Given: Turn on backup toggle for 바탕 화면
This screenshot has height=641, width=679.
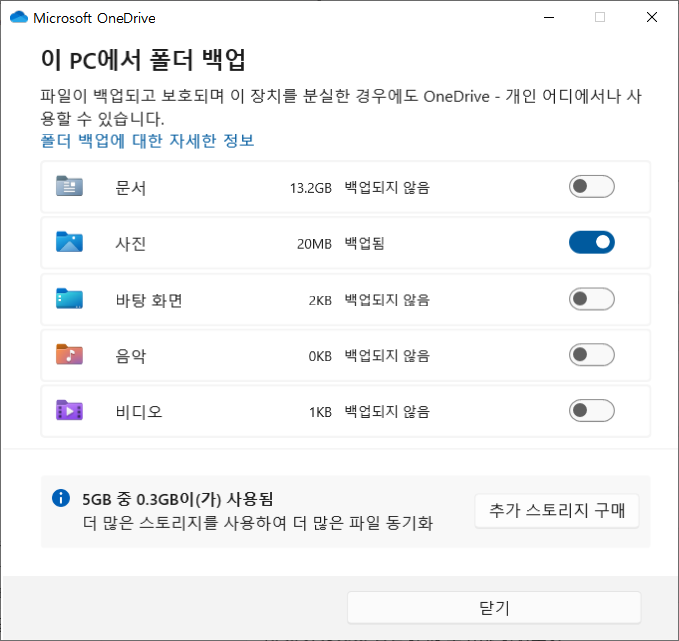Looking at the screenshot, I should pos(592,299).
